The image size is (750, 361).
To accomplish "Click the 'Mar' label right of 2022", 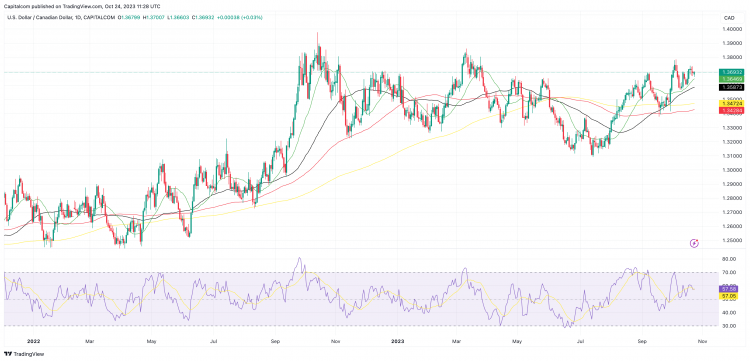I will (90, 342).
